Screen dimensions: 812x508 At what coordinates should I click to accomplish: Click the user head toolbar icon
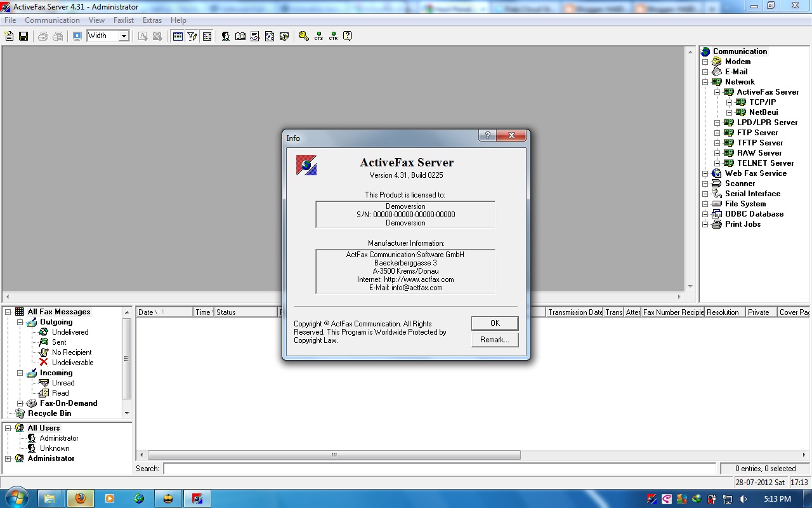click(x=226, y=36)
